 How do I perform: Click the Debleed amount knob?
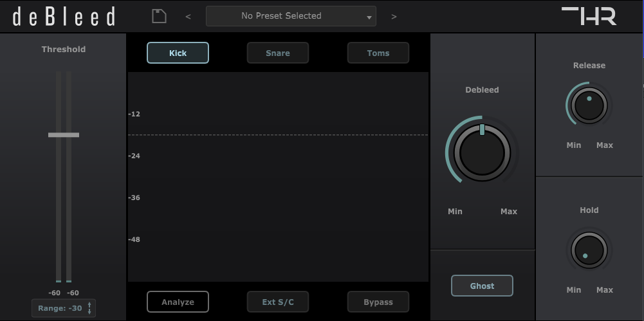point(482,152)
